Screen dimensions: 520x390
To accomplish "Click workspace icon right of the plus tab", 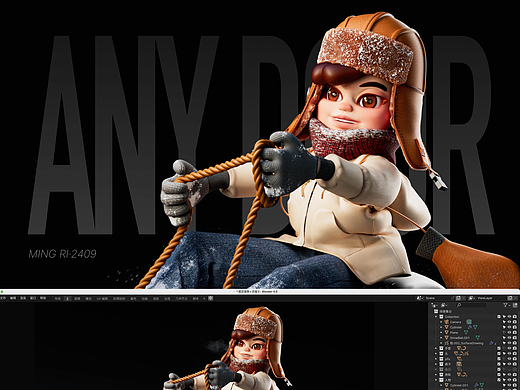I will coord(210,298).
